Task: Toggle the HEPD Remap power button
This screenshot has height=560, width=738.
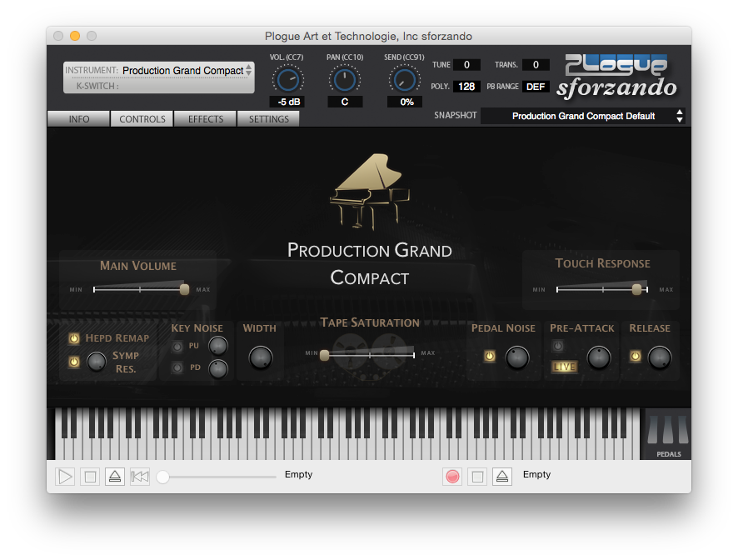Action: pos(74,338)
